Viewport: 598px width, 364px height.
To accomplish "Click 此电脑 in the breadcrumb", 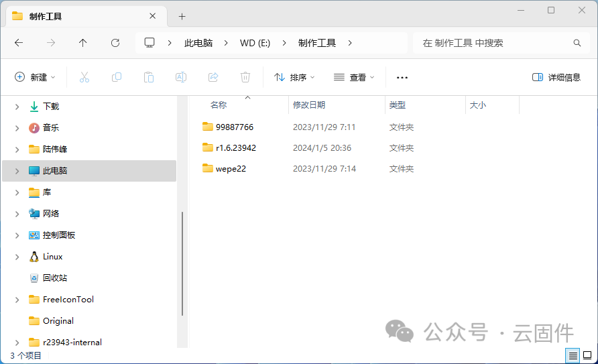I will (x=198, y=43).
